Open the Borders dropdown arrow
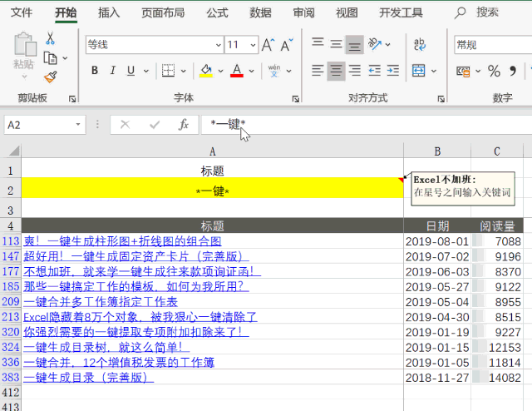 183,71
